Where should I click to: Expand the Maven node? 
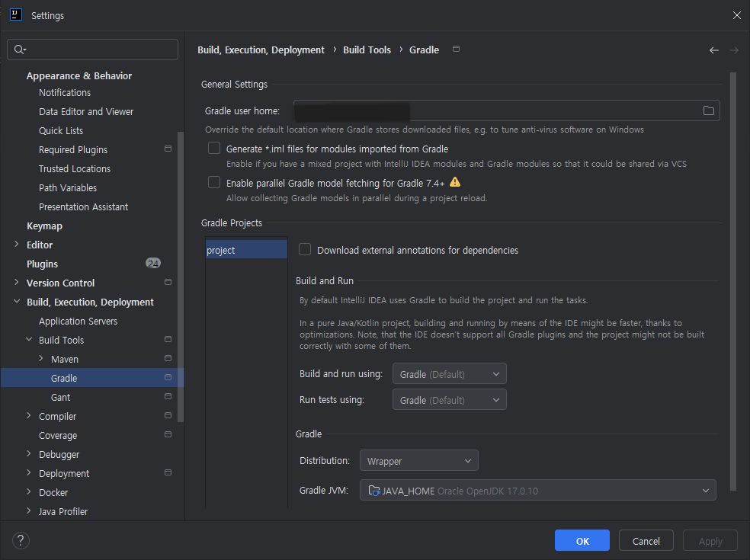pyautogui.click(x=41, y=358)
